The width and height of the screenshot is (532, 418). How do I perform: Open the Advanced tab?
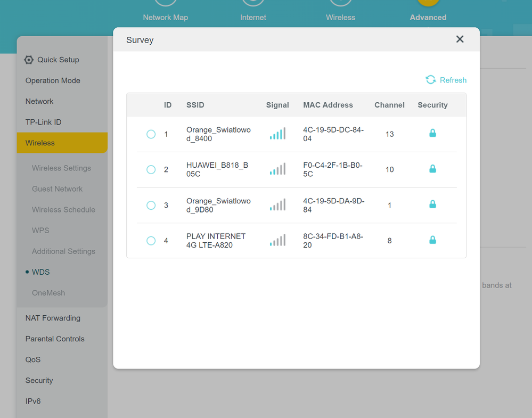coord(428,17)
